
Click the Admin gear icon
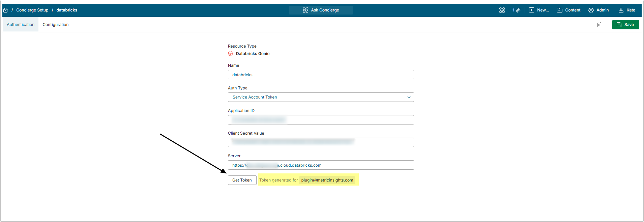(591, 10)
